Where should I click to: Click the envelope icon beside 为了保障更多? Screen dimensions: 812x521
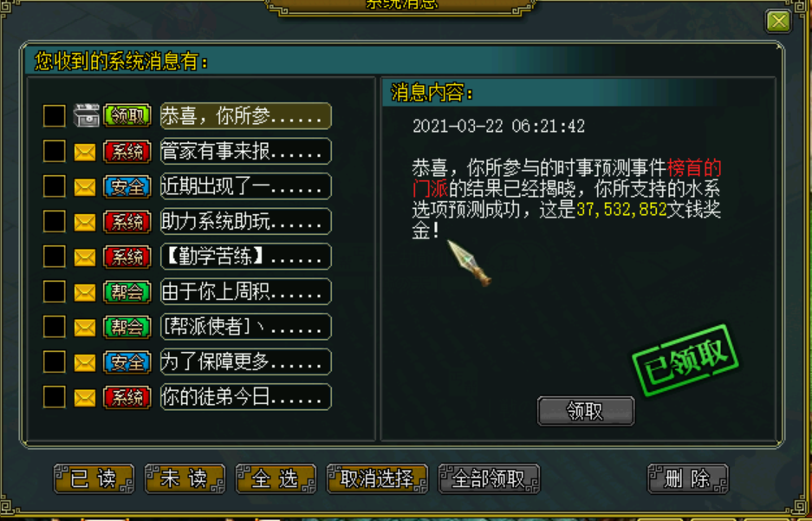(85, 362)
